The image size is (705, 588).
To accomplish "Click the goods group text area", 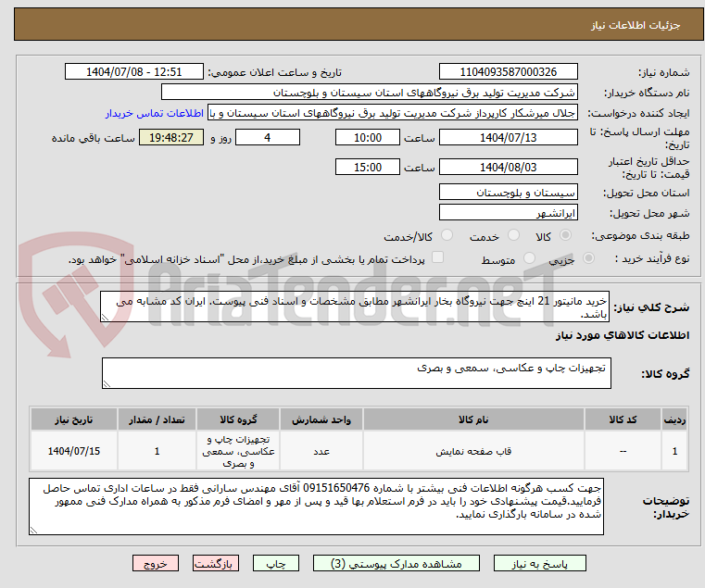I will [x=356, y=372].
